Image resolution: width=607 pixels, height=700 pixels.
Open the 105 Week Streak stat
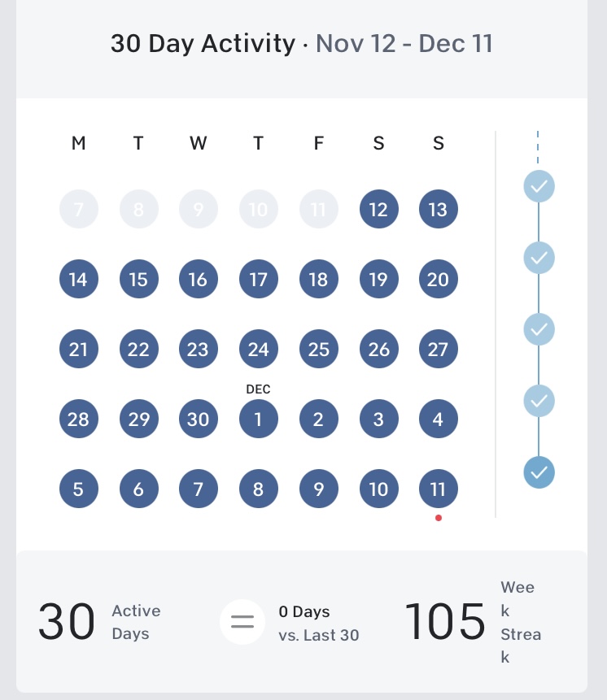tap(472, 623)
